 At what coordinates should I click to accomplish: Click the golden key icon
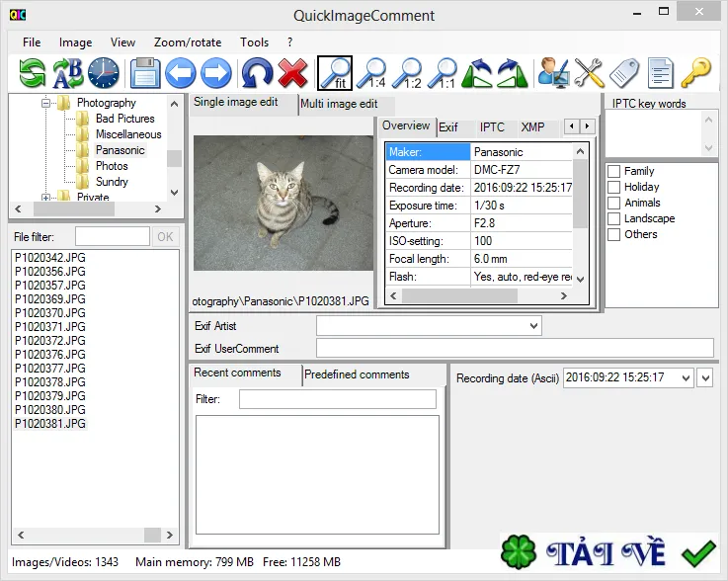pyautogui.click(x=695, y=73)
